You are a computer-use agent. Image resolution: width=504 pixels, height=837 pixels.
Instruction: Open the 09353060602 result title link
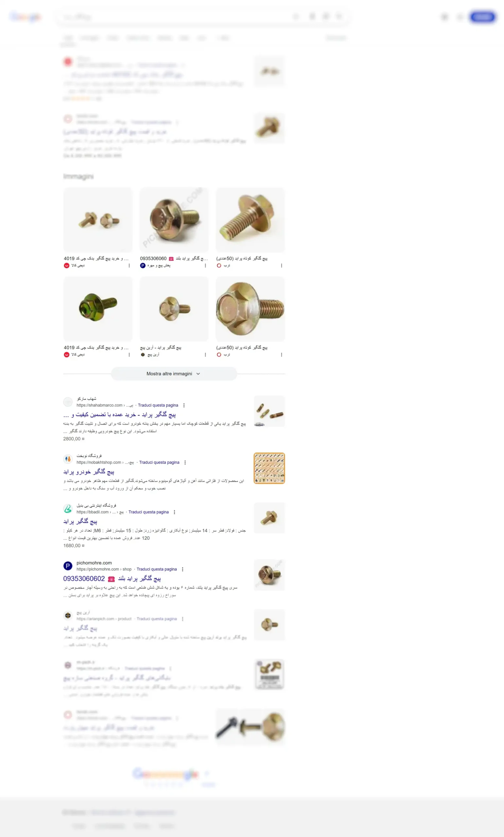tap(112, 578)
